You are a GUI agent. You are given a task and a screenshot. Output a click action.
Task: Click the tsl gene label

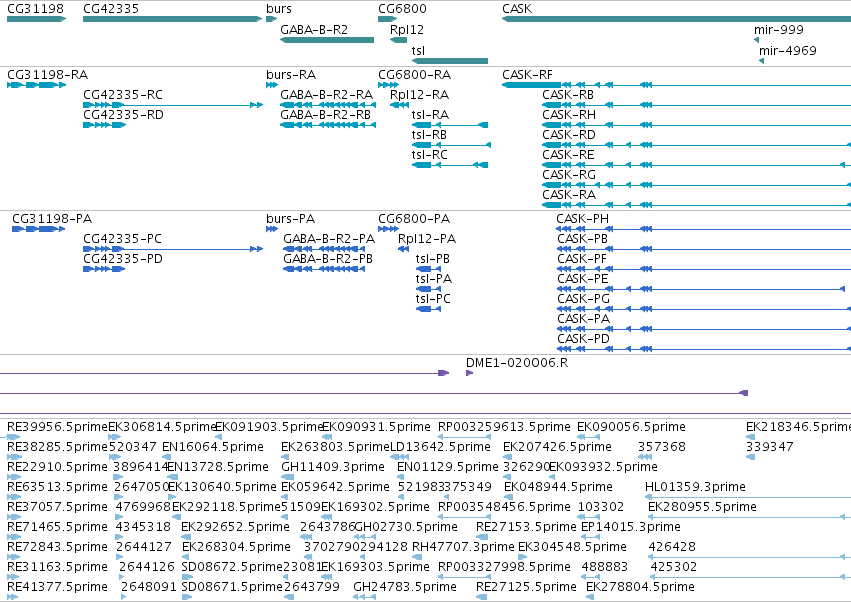coord(418,50)
